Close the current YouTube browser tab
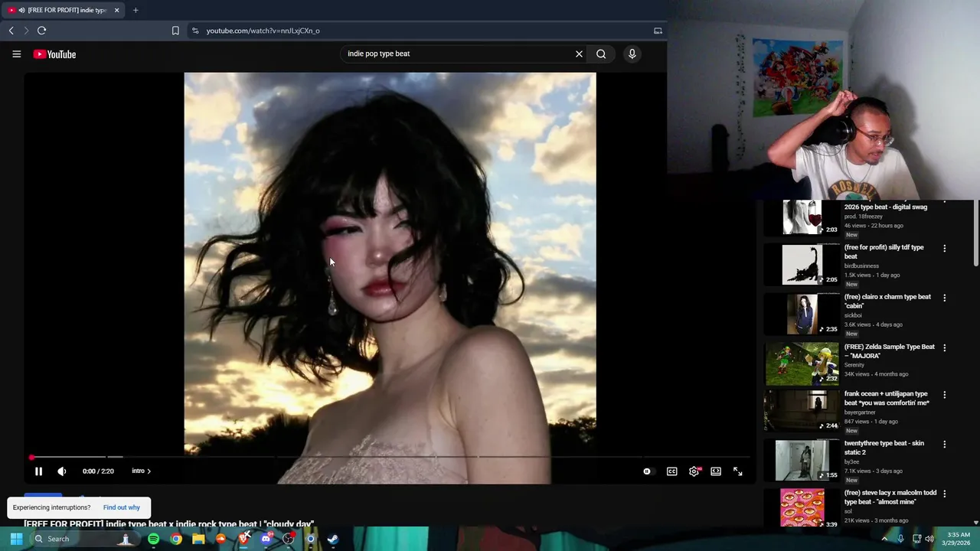This screenshot has width=980, height=551. point(116,10)
